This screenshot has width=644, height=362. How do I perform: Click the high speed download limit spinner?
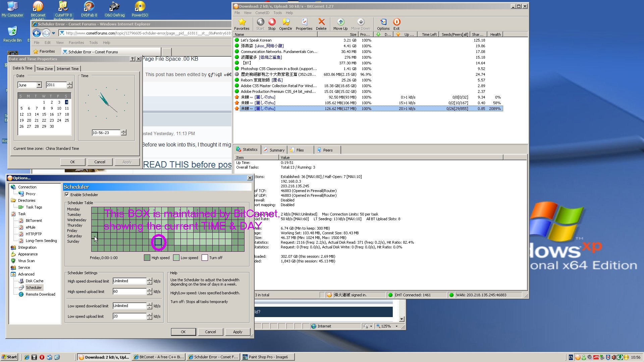pyautogui.click(x=150, y=281)
